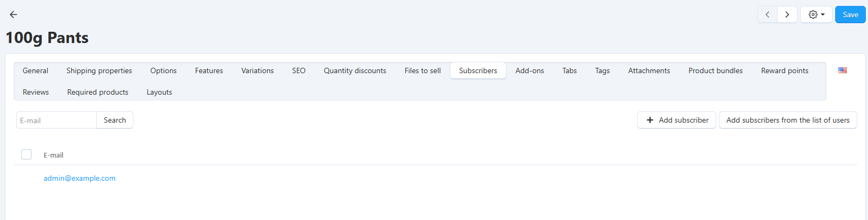This screenshot has height=220, width=868.
Task: Switch to the General tab
Action: 36,70
